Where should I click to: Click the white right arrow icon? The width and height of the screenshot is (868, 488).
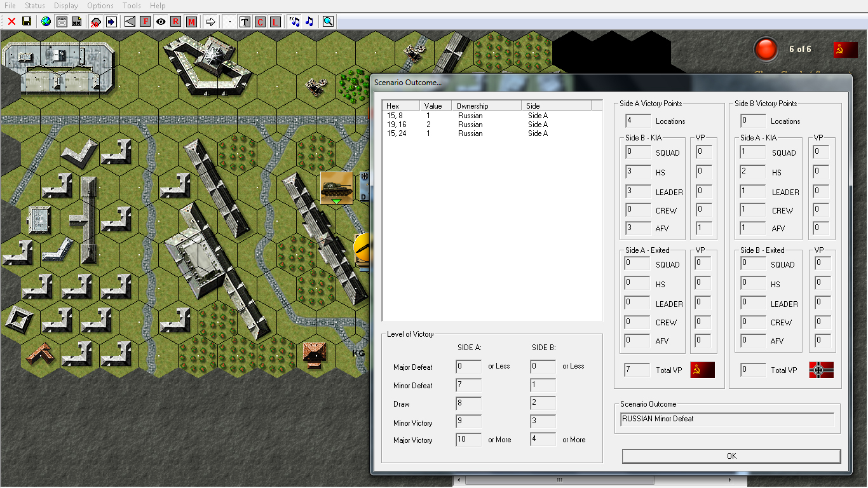(x=211, y=22)
